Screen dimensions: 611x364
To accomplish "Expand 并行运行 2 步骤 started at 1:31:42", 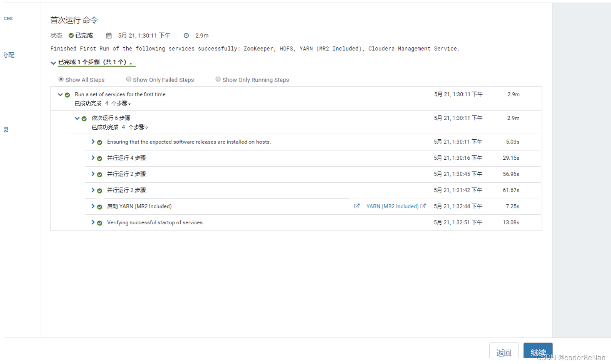I will (93, 190).
